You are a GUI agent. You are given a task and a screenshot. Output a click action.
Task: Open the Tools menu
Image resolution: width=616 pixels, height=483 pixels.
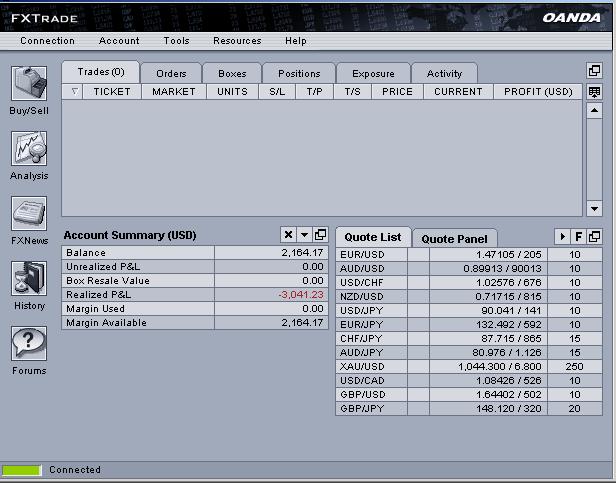coord(176,40)
